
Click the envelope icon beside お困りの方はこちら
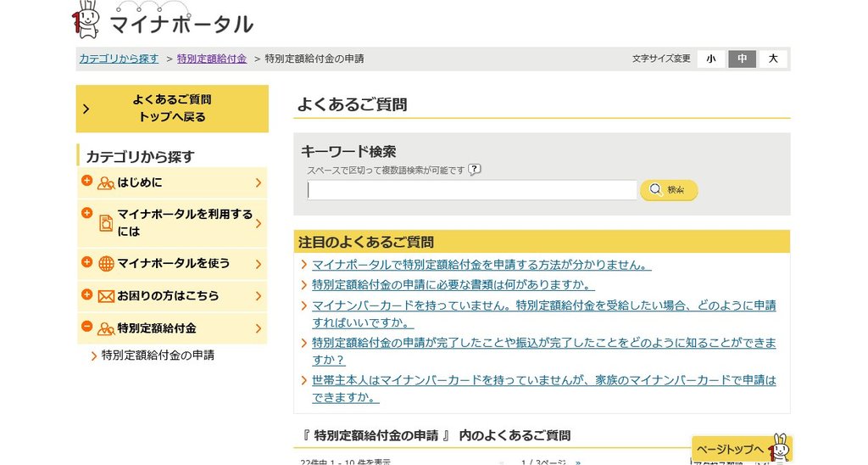[x=106, y=296]
